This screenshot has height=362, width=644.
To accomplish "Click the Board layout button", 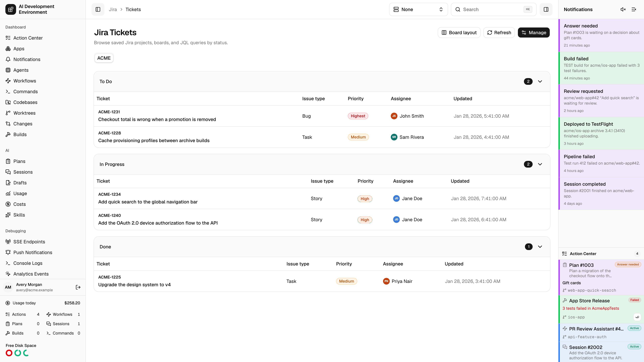I will coord(459,33).
